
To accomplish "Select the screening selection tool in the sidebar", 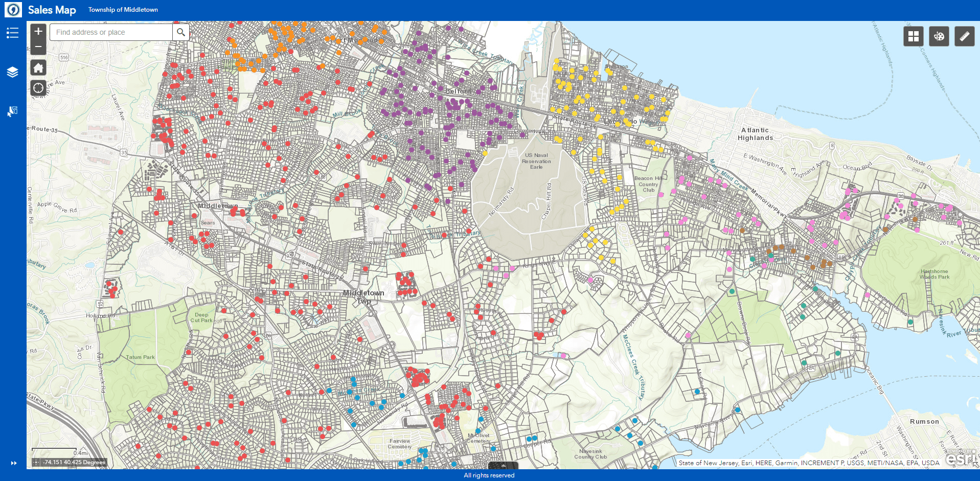I will tap(13, 110).
